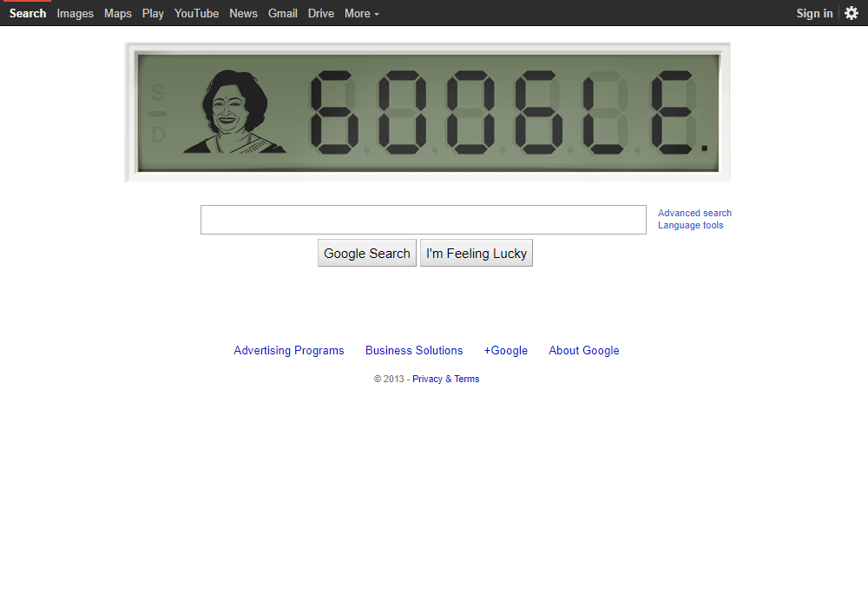Viewport: 868px width, 608px height.
Task: Open News in the top bar
Action: (x=244, y=13)
